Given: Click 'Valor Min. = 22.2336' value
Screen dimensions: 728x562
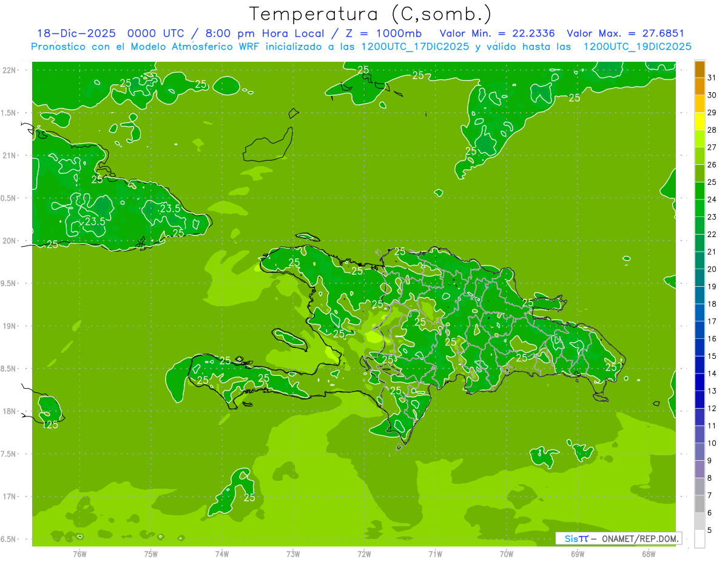Looking at the screenshot, I should pyautogui.click(x=497, y=33).
